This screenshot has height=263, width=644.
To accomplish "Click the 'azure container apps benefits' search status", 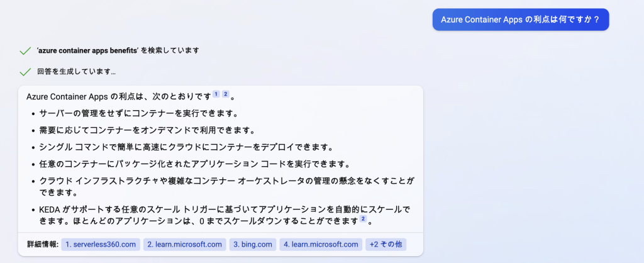I will [118, 51].
